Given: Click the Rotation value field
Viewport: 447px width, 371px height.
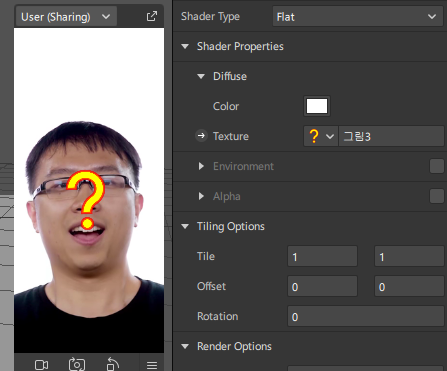Looking at the screenshot, I should click(366, 316).
